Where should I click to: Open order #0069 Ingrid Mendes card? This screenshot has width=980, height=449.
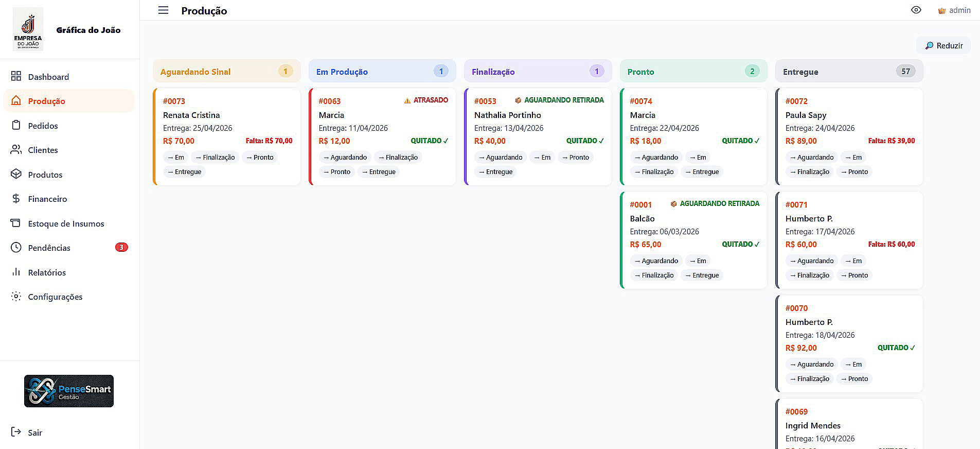pyautogui.click(x=849, y=424)
